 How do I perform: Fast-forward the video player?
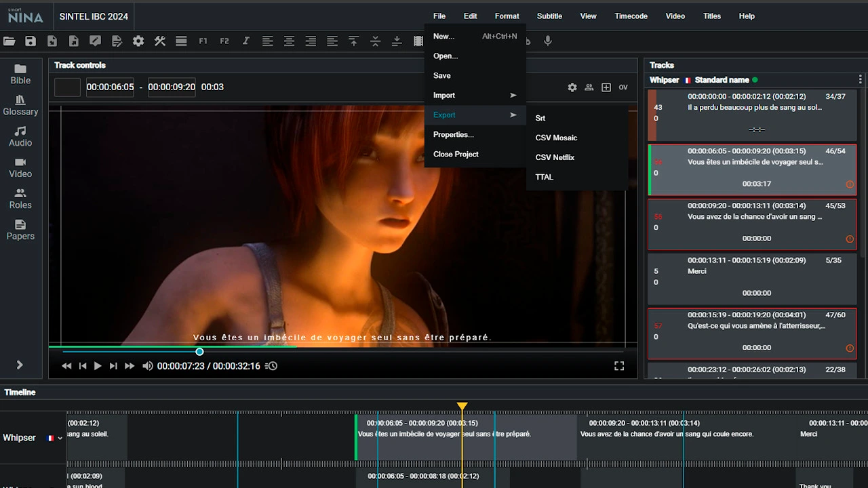[x=130, y=366]
